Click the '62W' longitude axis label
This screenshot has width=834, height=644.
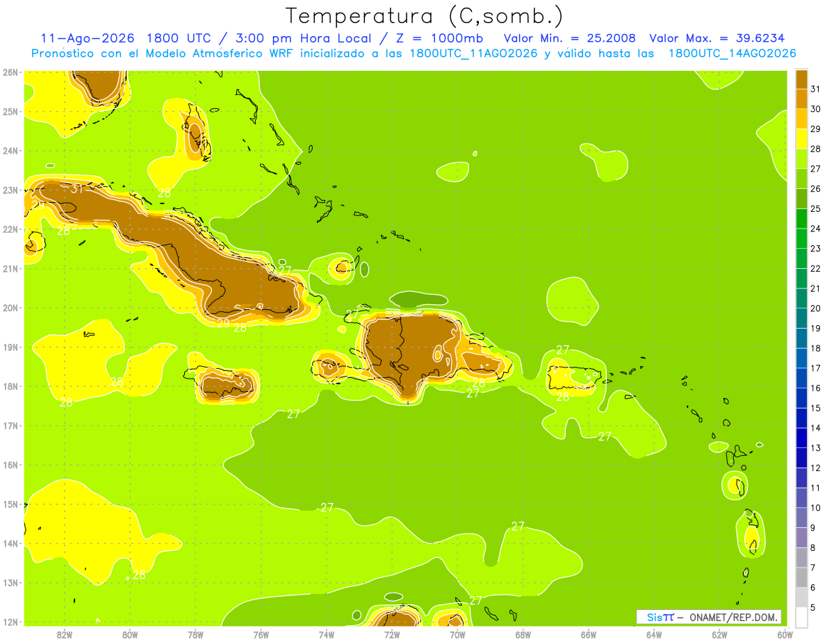pos(719,634)
